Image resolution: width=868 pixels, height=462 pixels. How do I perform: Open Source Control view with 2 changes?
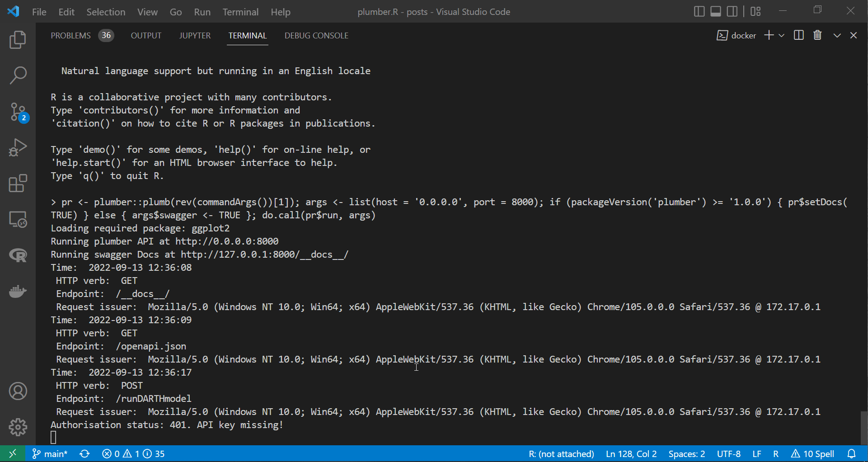[19, 112]
